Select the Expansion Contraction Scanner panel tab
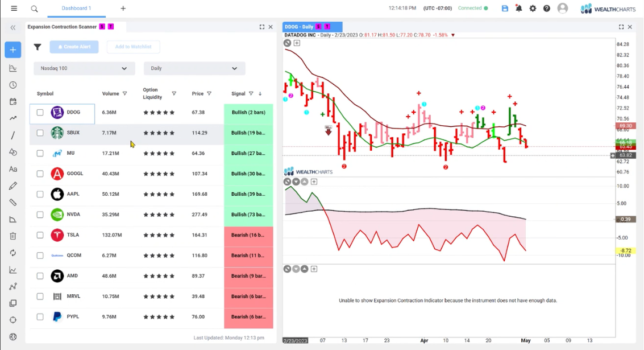Viewport: 644px width, 350px height. pos(76,27)
